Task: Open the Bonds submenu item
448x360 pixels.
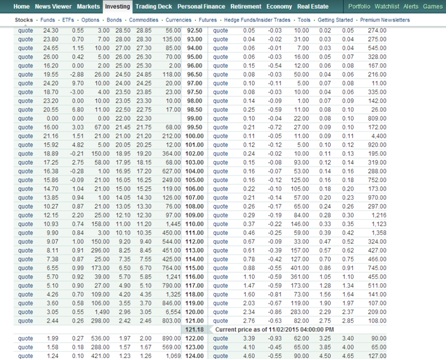Action: click(114, 20)
